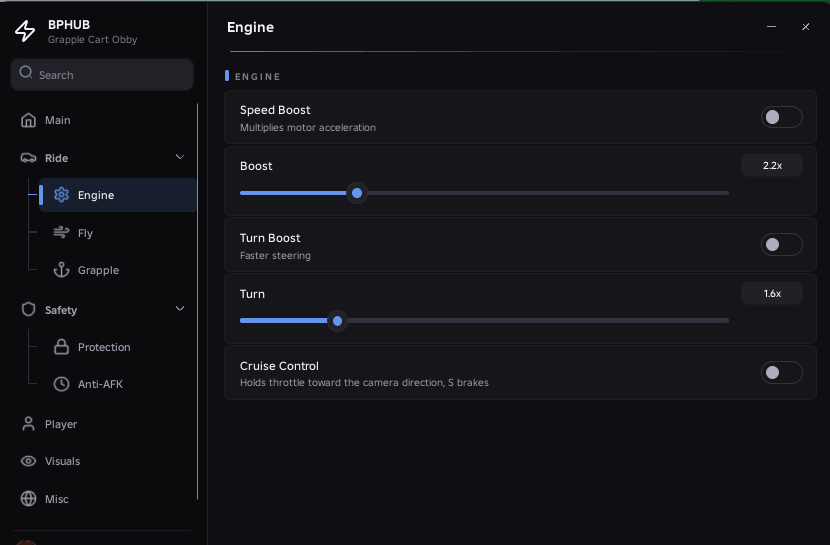The height and width of the screenshot is (545, 830).
Task: Click the Visuals eye icon
Action: pos(28,461)
